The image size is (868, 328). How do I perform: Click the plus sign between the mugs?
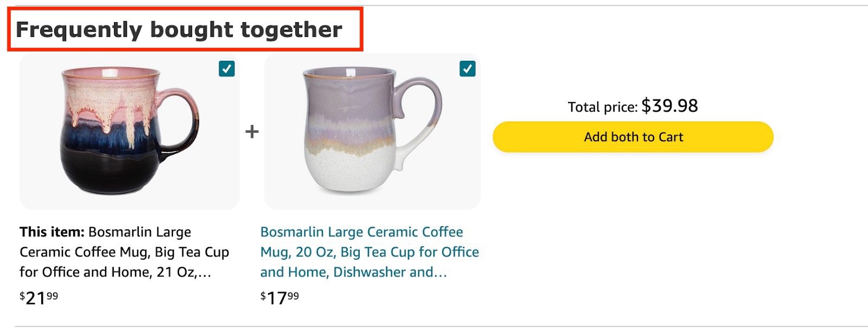coord(252,132)
